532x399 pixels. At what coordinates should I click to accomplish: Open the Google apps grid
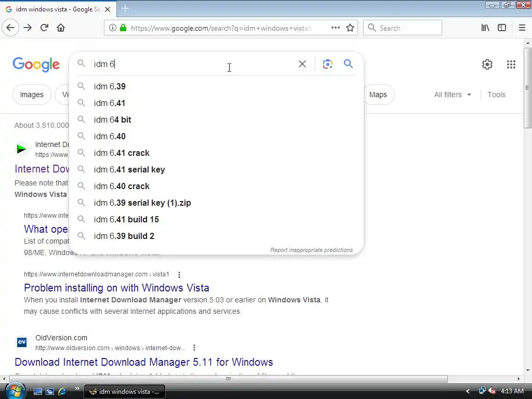[511, 64]
